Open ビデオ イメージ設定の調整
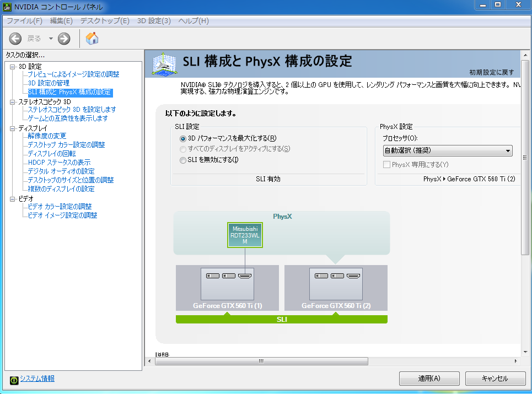This screenshot has height=394, width=532. (x=62, y=215)
